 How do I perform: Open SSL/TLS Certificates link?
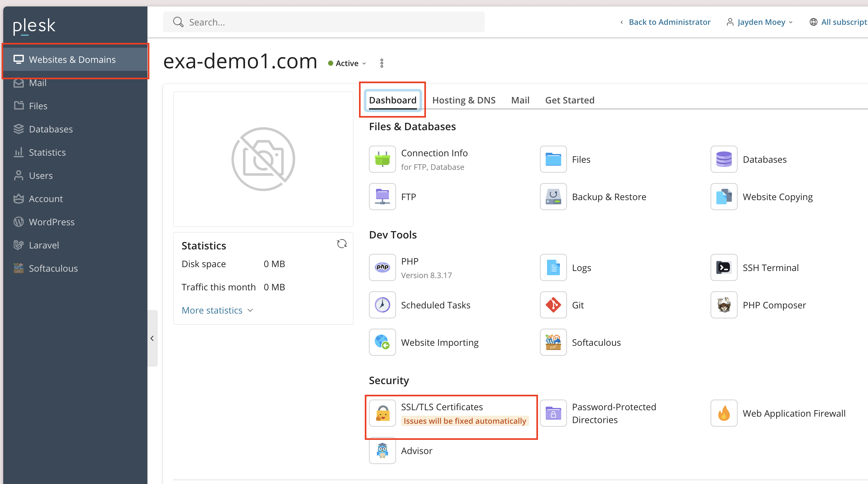441,407
